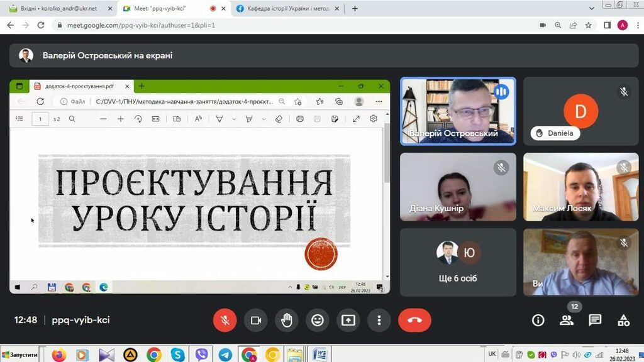
Task: Switch to the ukr.net inbox tab
Action: (57, 9)
